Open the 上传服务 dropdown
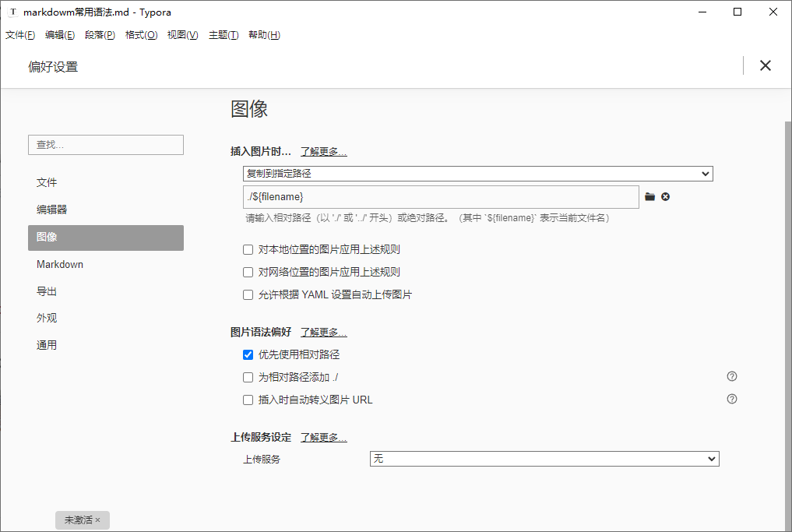 tap(544, 459)
